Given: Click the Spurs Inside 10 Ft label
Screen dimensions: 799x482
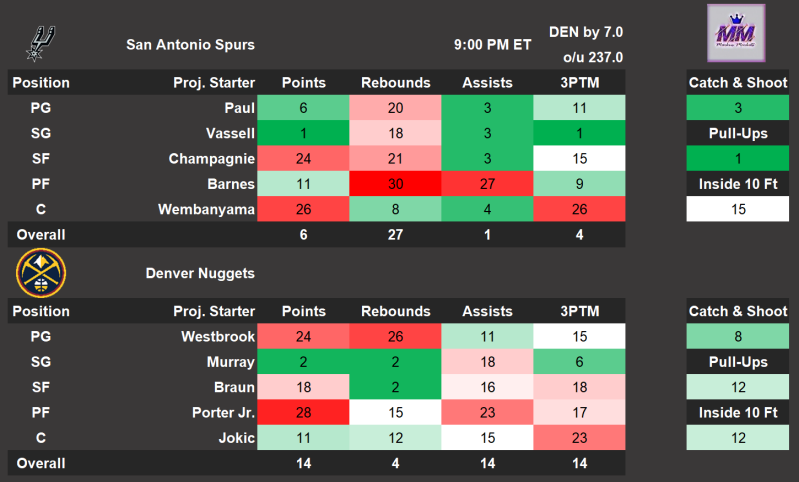Looking at the screenshot, I should coord(737,184).
